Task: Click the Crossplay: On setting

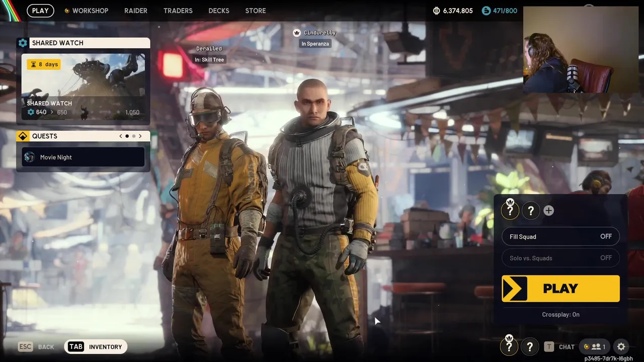Action: click(560, 315)
